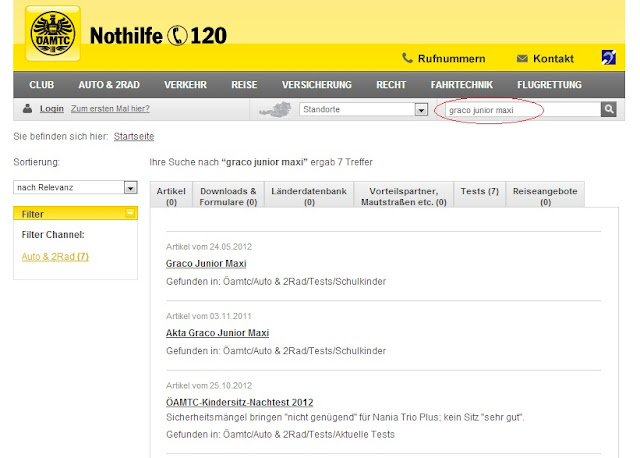Click the ÖAMTC logo

53,33
